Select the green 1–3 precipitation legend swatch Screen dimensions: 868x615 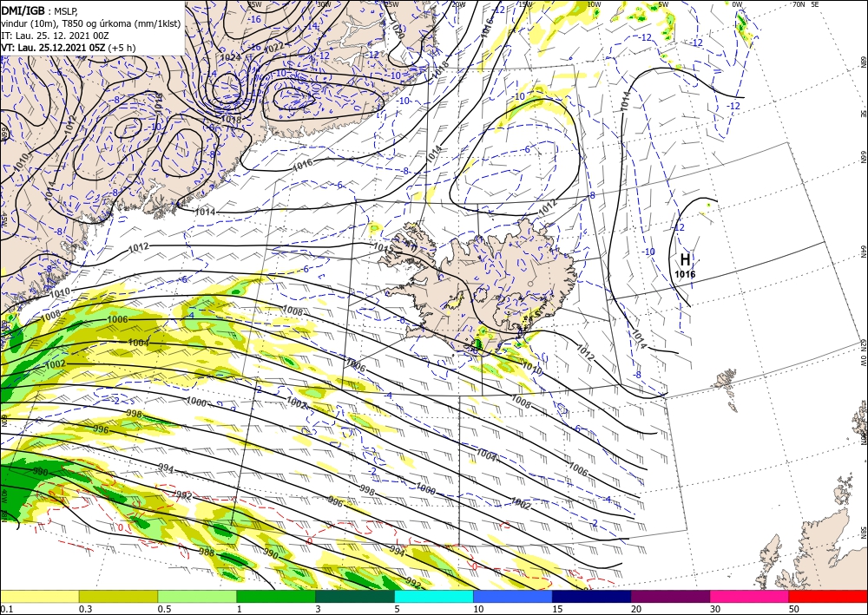tap(276, 596)
